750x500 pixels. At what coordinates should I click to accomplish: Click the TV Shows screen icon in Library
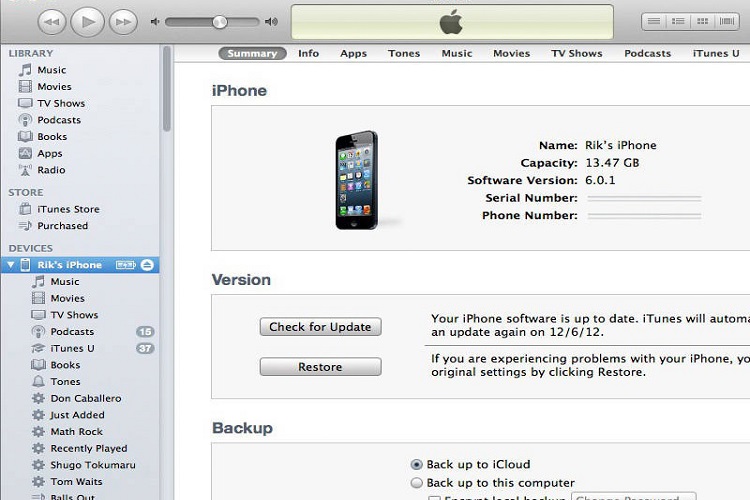pos(25,103)
